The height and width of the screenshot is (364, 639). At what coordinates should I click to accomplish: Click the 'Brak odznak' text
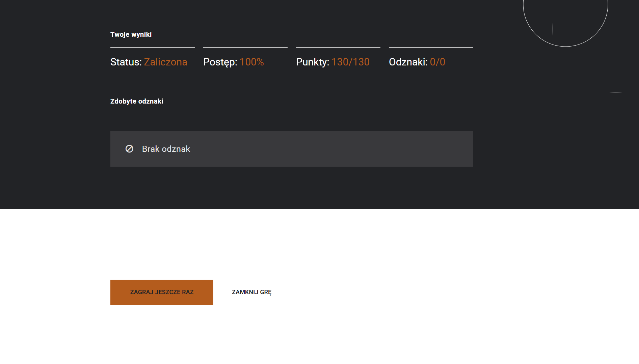(166, 149)
